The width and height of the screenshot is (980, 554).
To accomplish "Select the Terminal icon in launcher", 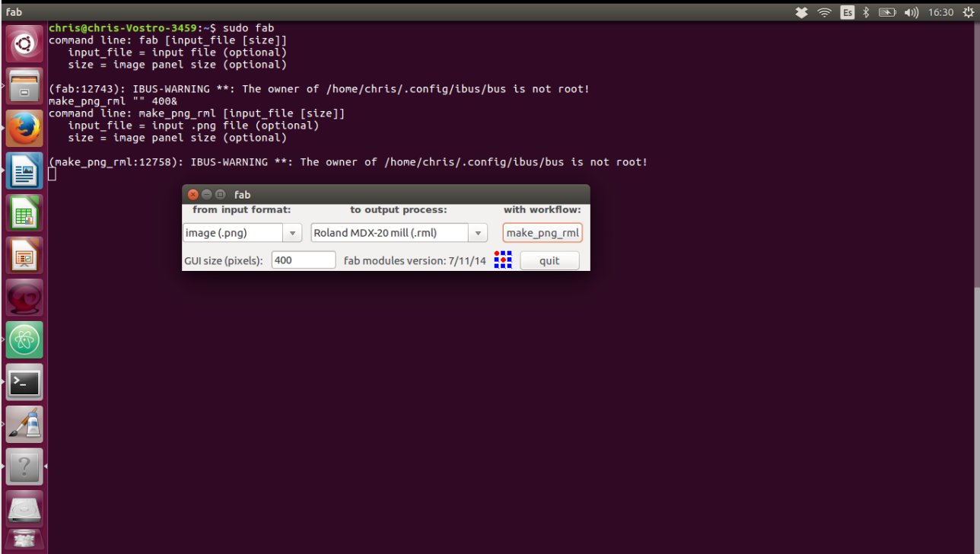I will [24, 382].
